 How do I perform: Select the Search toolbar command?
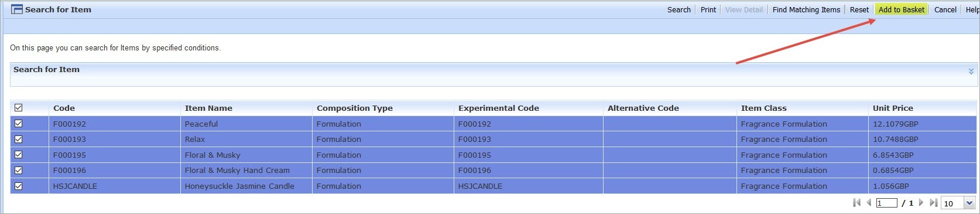click(x=679, y=9)
